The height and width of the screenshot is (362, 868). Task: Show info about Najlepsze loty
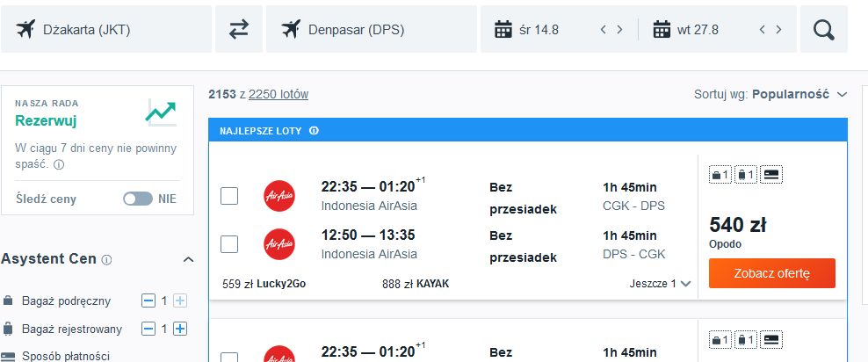(314, 131)
